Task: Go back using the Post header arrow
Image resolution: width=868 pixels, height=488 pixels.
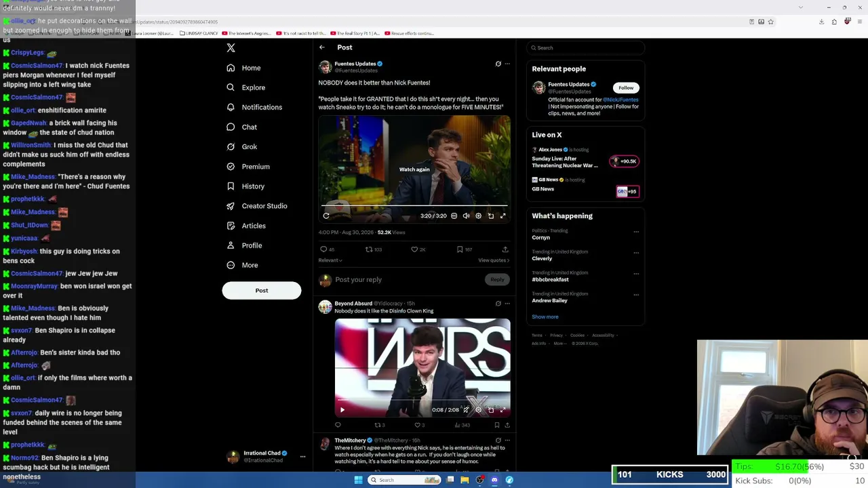Action: click(x=322, y=47)
